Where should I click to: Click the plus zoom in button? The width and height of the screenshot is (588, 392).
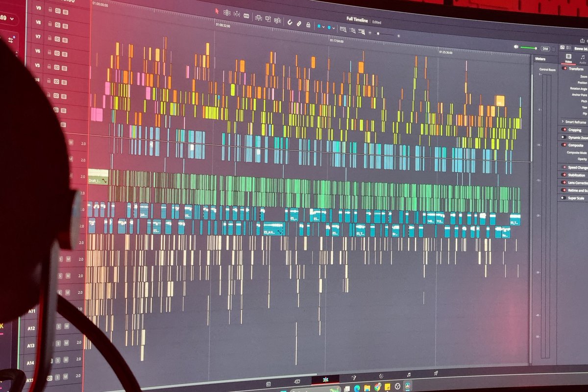coord(398,36)
